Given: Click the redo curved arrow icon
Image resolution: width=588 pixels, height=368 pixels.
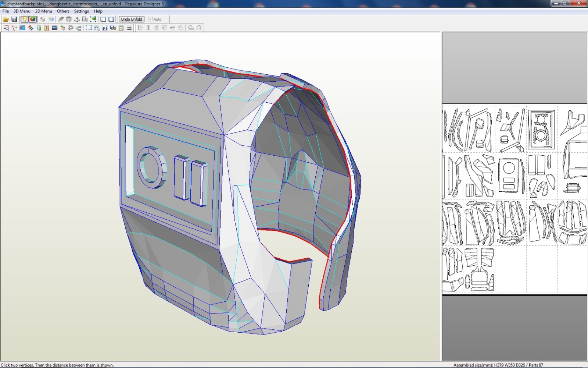Looking at the screenshot, I should 79,28.
